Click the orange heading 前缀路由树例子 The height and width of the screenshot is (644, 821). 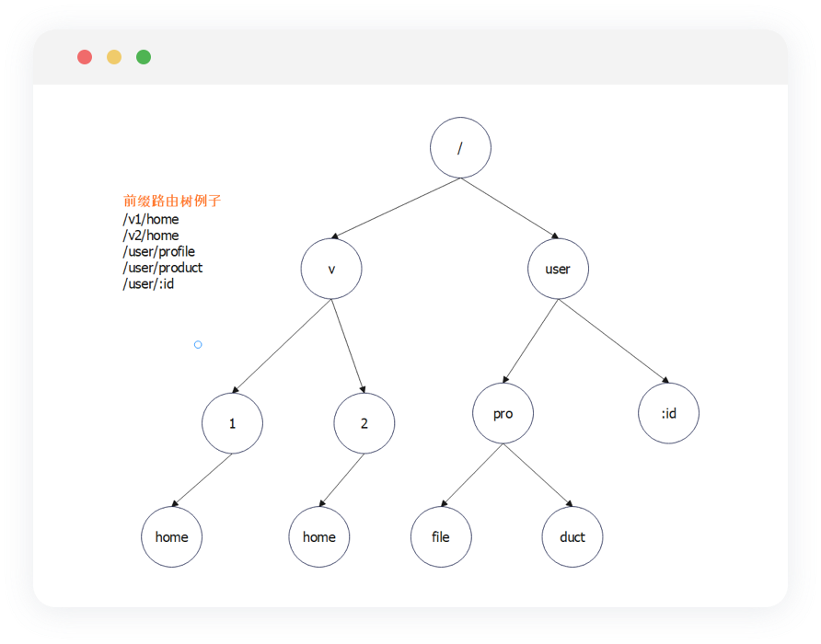[x=172, y=201]
